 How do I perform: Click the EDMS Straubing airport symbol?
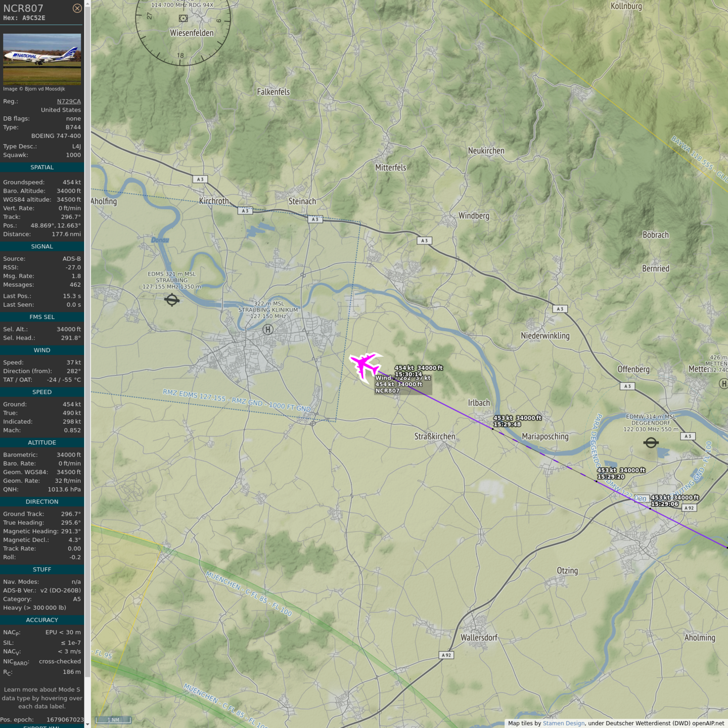[x=172, y=300]
